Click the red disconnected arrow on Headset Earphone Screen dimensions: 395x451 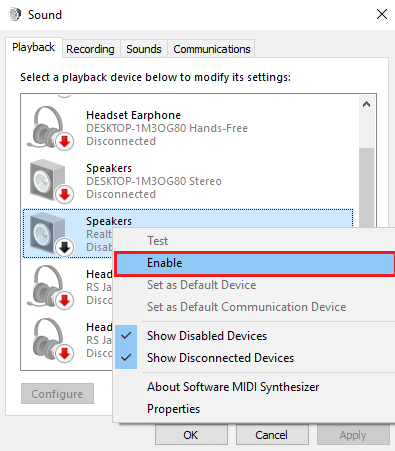tap(64, 141)
